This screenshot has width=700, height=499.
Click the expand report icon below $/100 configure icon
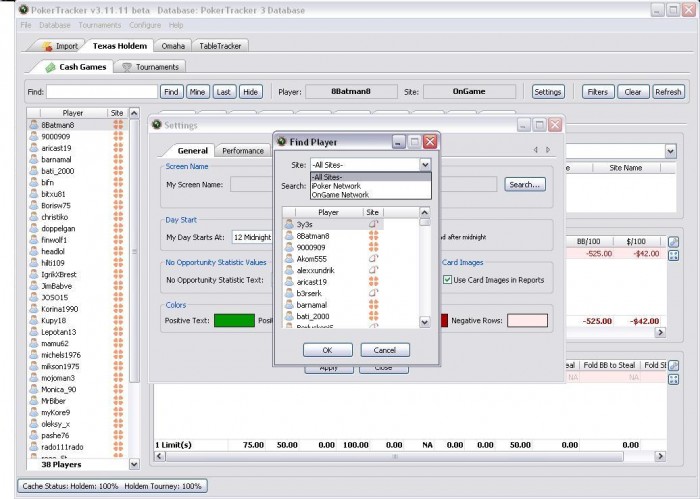tap(673, 256)
